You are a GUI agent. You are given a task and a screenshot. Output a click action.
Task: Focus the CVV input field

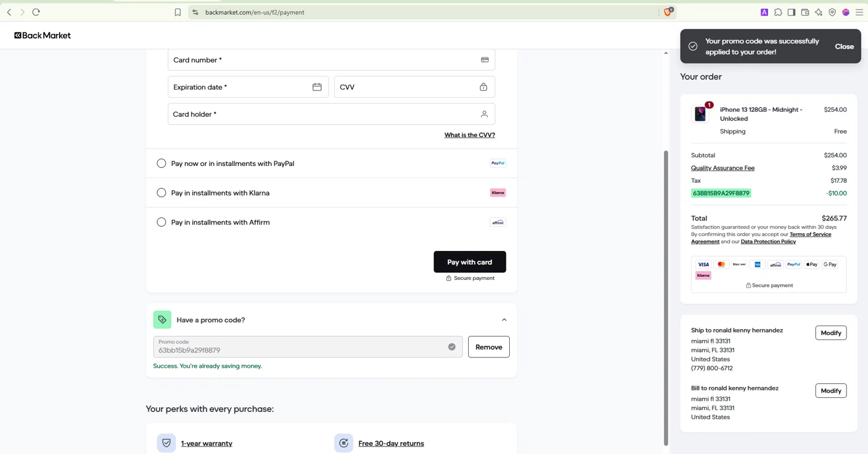pyautogui.click(x=414, y=87)
